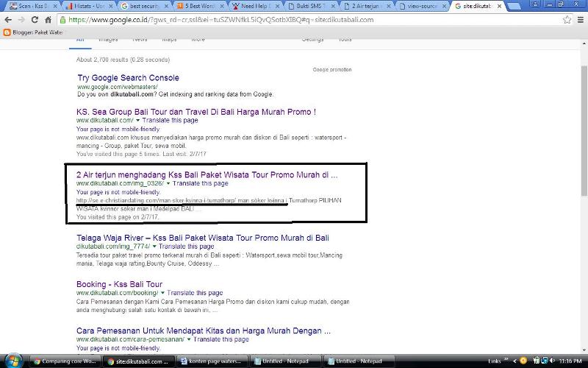
Task: Expand dropdown arrow beside www.dikutabali.com/ URL
Action: click(x=137, y=121)
